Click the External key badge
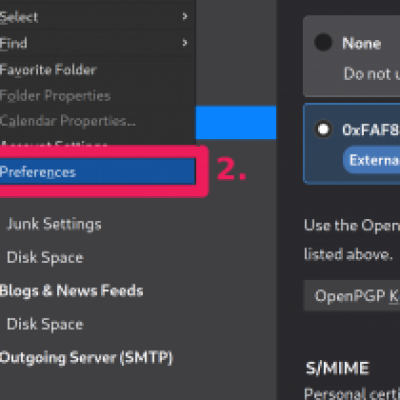This screenshot has width=400, height=400. coord(372,160)
